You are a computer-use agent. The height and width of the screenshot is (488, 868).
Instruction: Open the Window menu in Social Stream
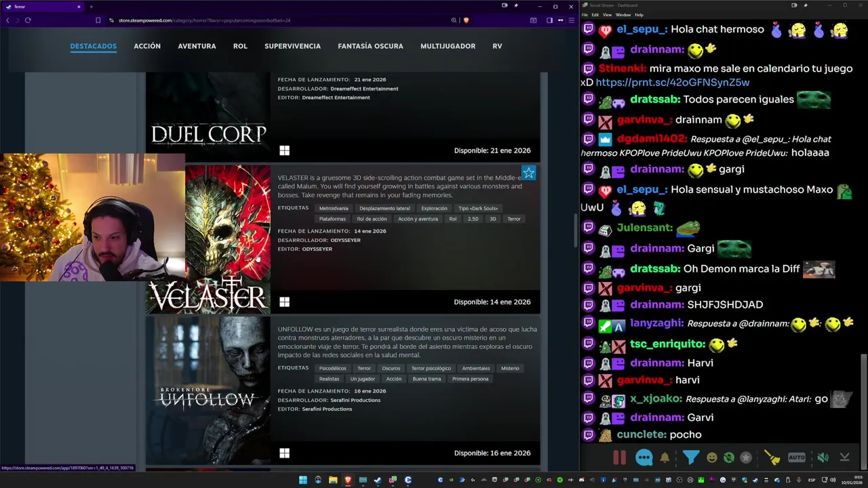[x=623, y=15]
